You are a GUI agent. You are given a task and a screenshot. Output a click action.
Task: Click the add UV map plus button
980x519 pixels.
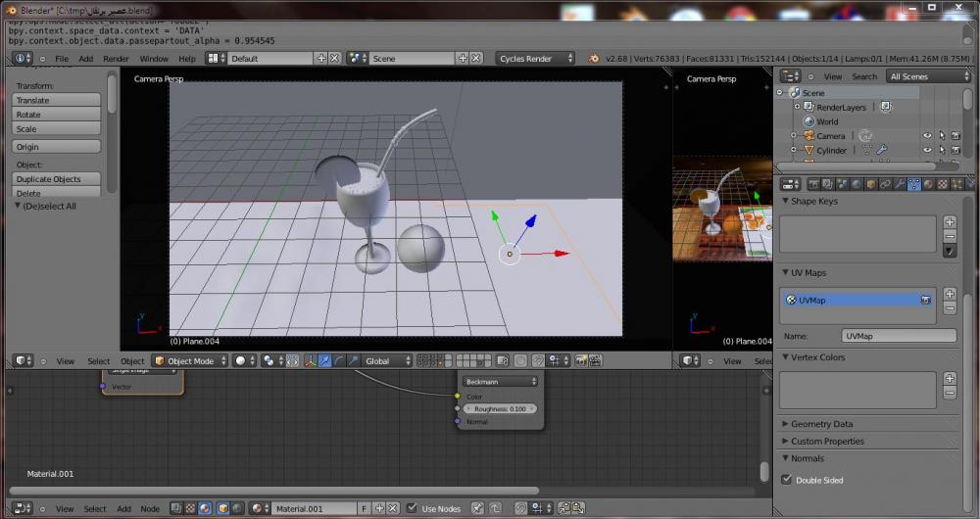[x=950, y=294]
